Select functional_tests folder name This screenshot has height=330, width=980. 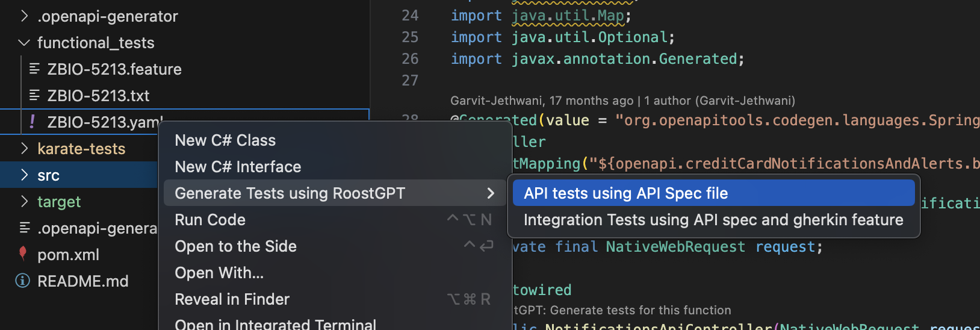[x=96, y=43]
